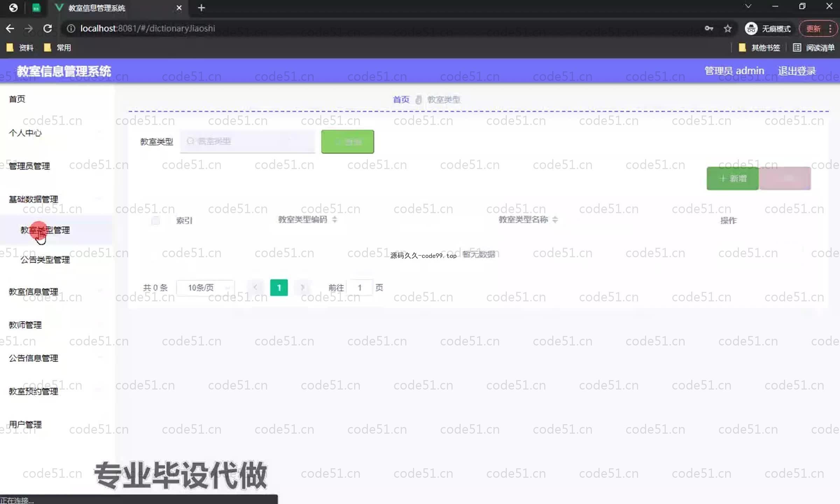
Task: Select 公告类型管理 submenu item
Action: [x=45, y=260]
